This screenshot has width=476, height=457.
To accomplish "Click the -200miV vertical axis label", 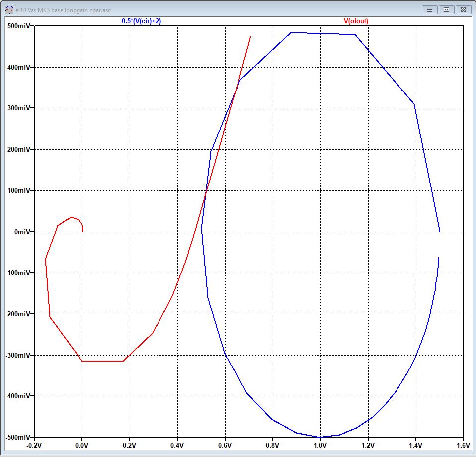I will tap(18, 314).
